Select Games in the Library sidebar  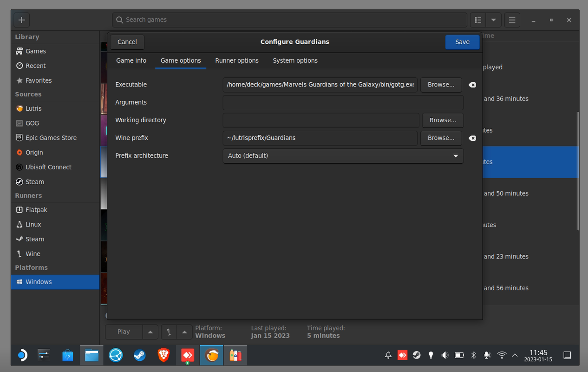55,51
